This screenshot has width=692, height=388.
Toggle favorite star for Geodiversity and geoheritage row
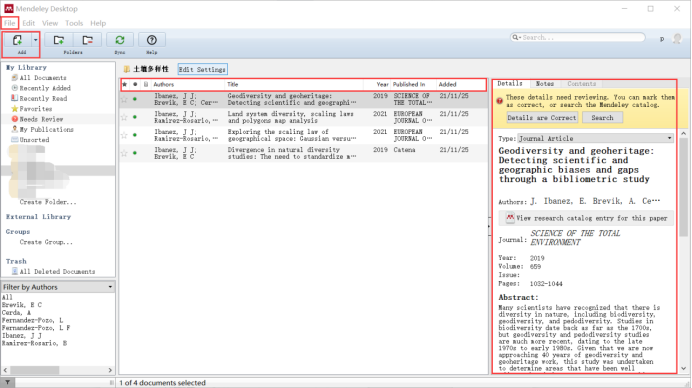pos(124,99)
